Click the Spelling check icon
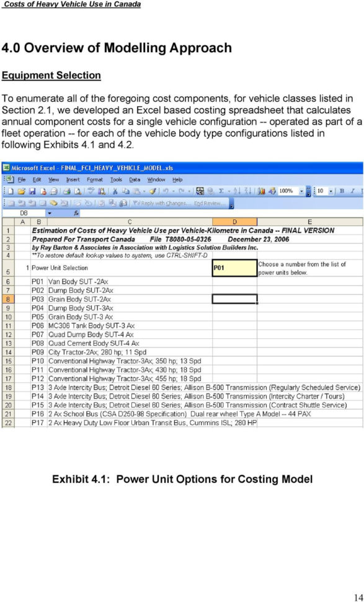The height and width of the screenshot is (602, 364). click(x=91, y=191)
